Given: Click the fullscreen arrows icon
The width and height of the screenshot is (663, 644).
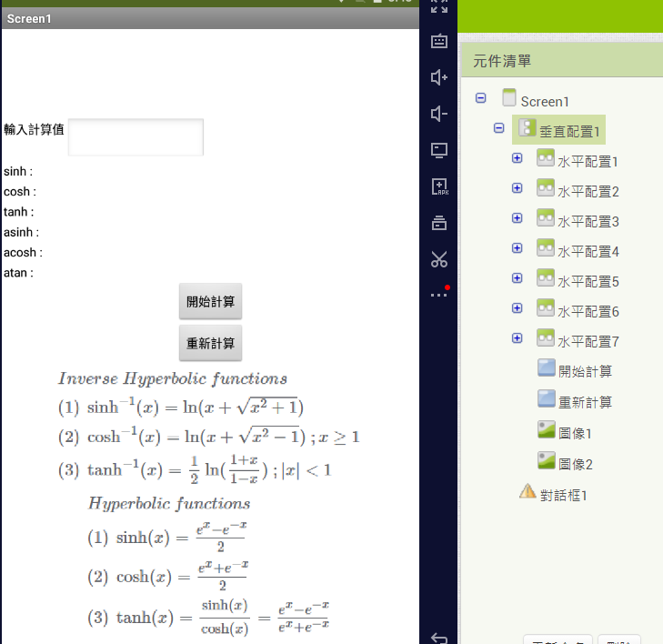Looking at the screenshot, I should point(439,6).
